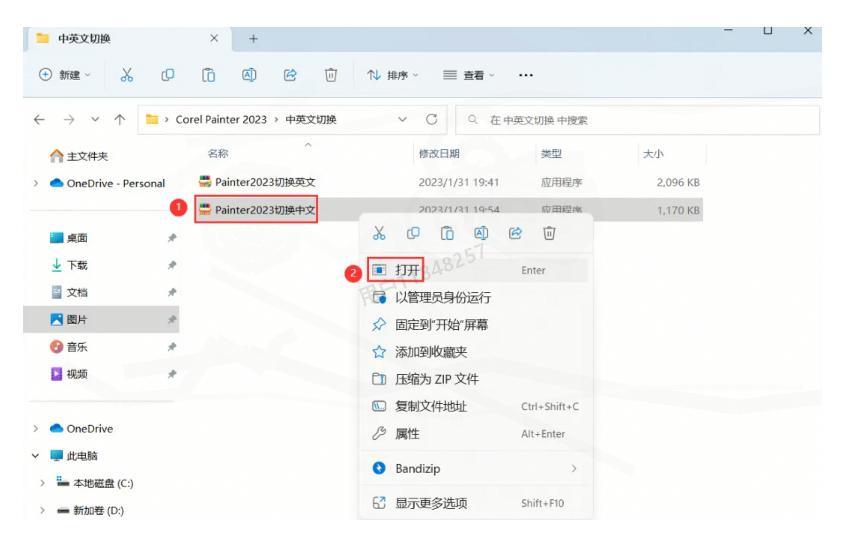Expand the address bar history dropdown

402,119
